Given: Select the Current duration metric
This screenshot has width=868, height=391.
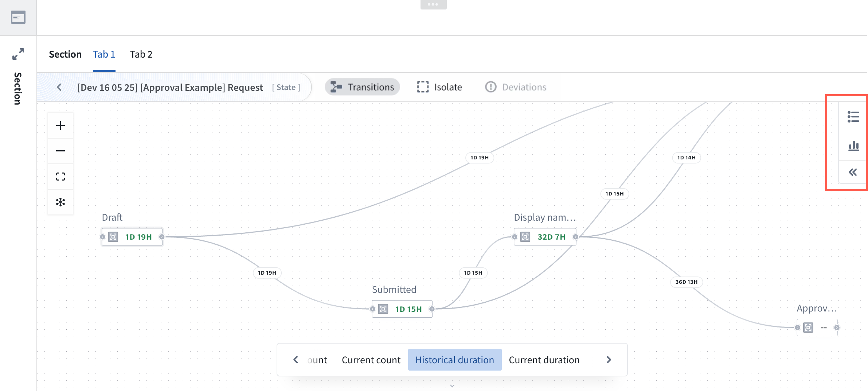Looking at the screenshot, I should coord(544,360).
